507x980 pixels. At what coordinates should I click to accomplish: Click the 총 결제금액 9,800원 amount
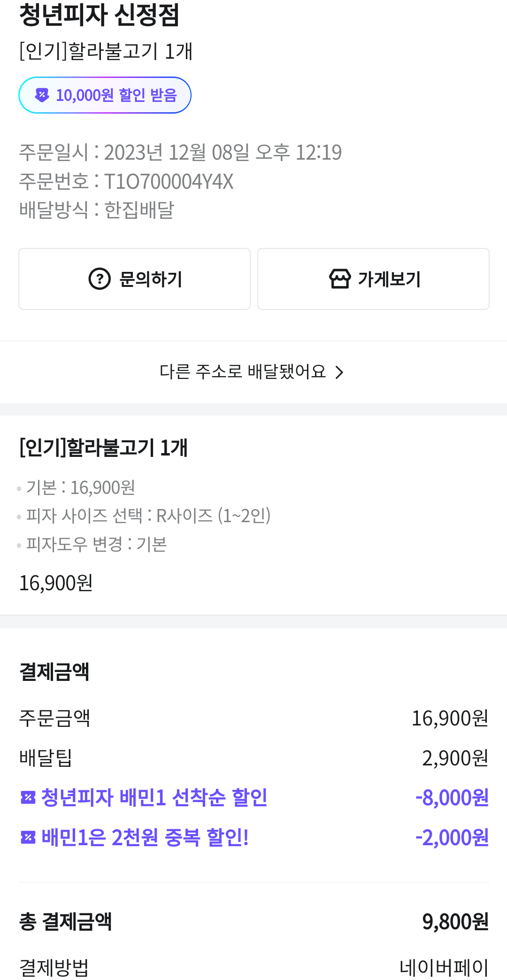point(455,921)
